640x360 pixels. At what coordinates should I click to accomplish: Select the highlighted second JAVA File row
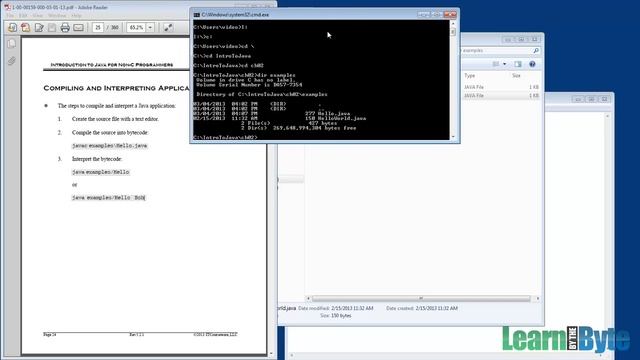tap(501, 96)
